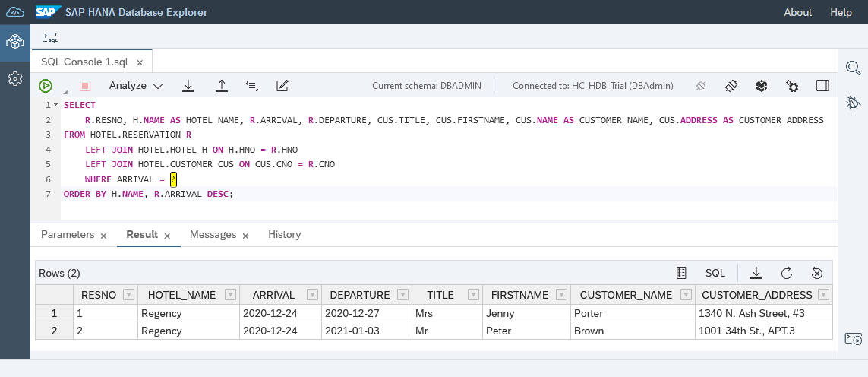Screen dimensions: 868x377
Task: Close the Result tab
Action: (167, 236)
